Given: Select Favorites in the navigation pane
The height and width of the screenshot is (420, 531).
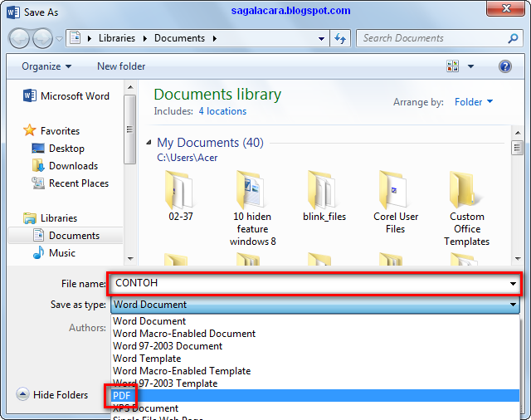Looking at the screenshot, I should pyautogui.click(x=51, y=131).
